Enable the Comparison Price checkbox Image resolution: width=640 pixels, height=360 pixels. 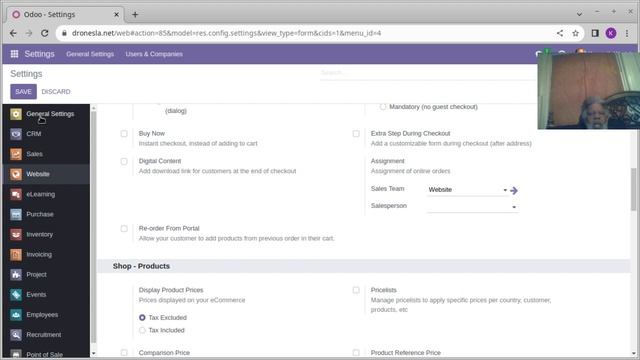(124, 353)
